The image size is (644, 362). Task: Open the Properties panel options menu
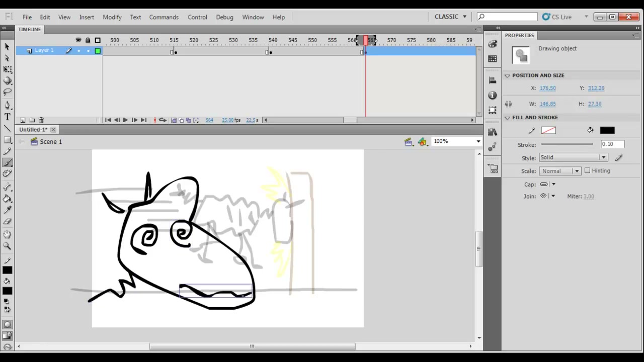[636, 35]
